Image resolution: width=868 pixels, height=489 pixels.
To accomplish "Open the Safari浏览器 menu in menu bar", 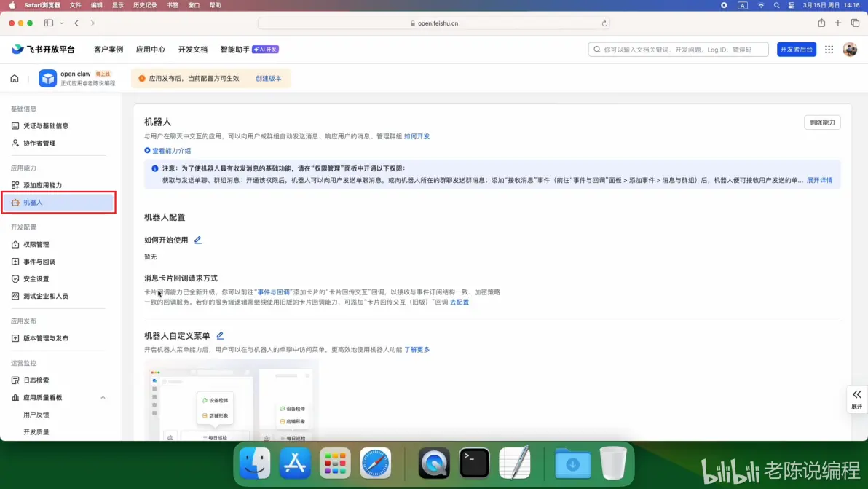I will click(x=42, y=5).
